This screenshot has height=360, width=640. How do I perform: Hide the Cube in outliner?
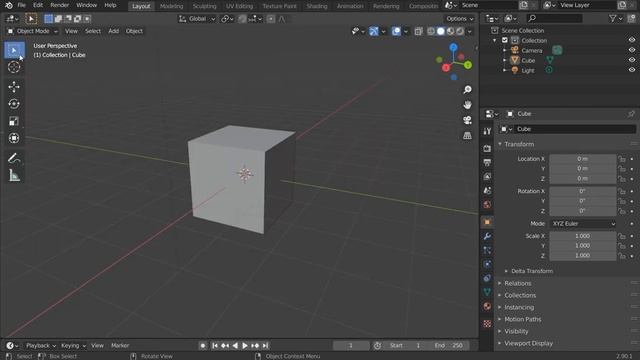coord(631,60)
